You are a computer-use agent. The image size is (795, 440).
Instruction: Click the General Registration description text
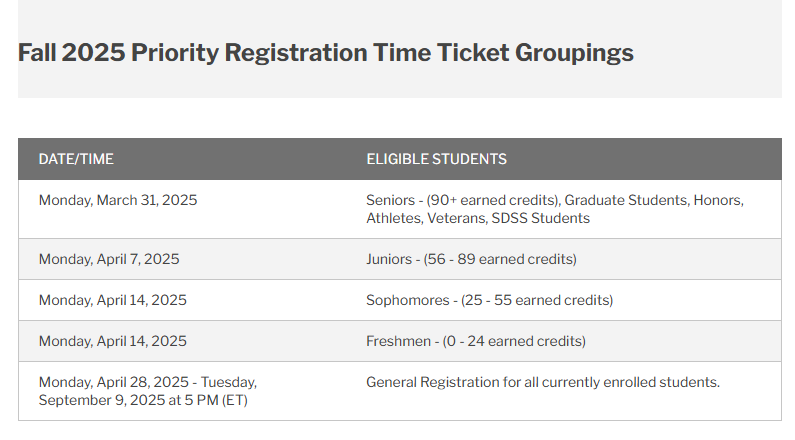(x=542, y=382)
